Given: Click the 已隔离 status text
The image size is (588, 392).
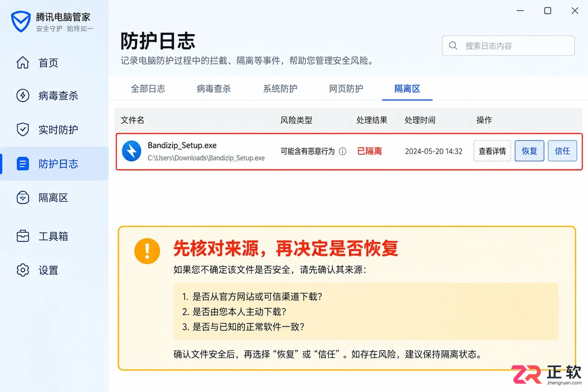Looking at the screenshot, I should pos(370,151).
